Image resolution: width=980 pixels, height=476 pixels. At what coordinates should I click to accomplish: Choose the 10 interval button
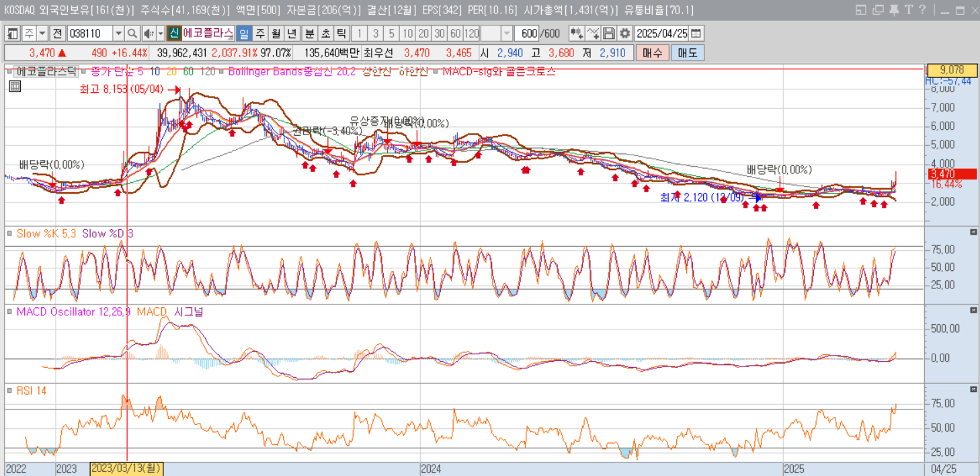407,34
